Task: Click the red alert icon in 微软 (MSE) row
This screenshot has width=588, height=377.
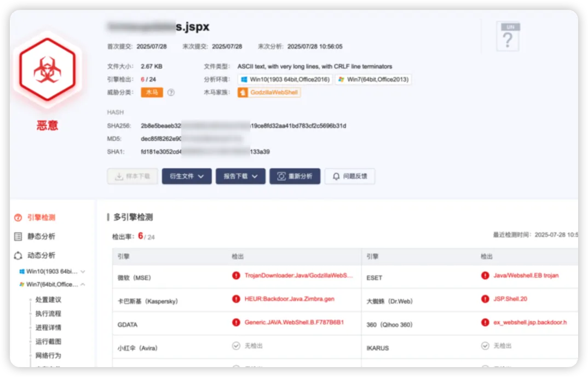Action: click(x=236, y=276)
